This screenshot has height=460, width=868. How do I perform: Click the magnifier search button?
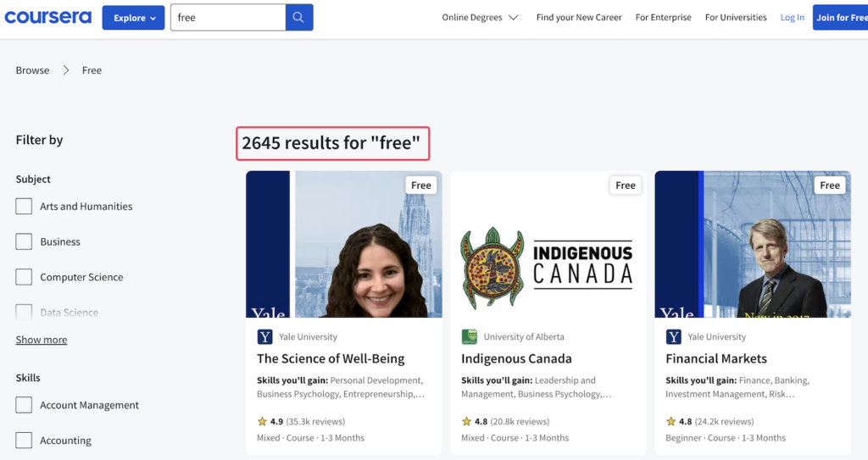click(299, 17)
